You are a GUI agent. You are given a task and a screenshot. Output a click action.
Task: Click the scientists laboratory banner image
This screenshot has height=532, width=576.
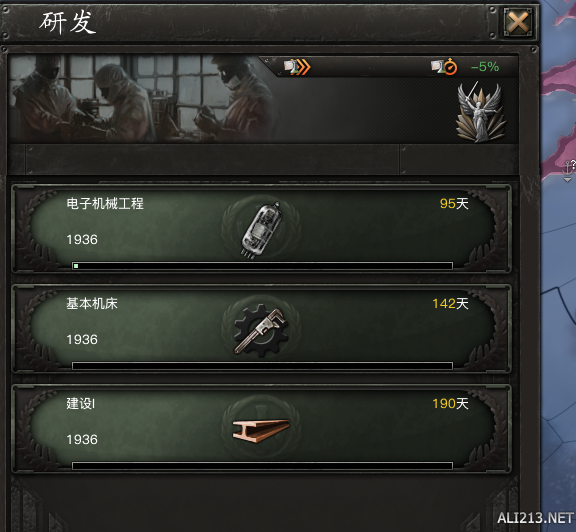point(143,98)
